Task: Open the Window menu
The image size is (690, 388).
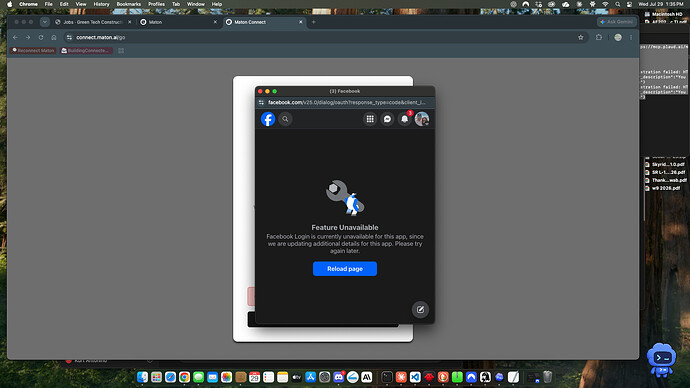Action: [196, 4]
